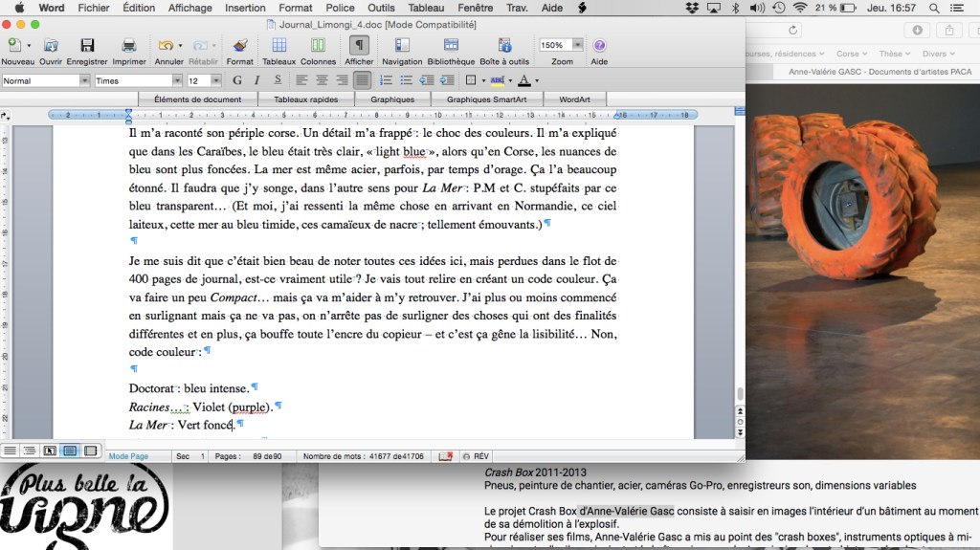Click the font color A swatch
The height and width of the screenshot is (550, 980).
click(x=523, y=80)
